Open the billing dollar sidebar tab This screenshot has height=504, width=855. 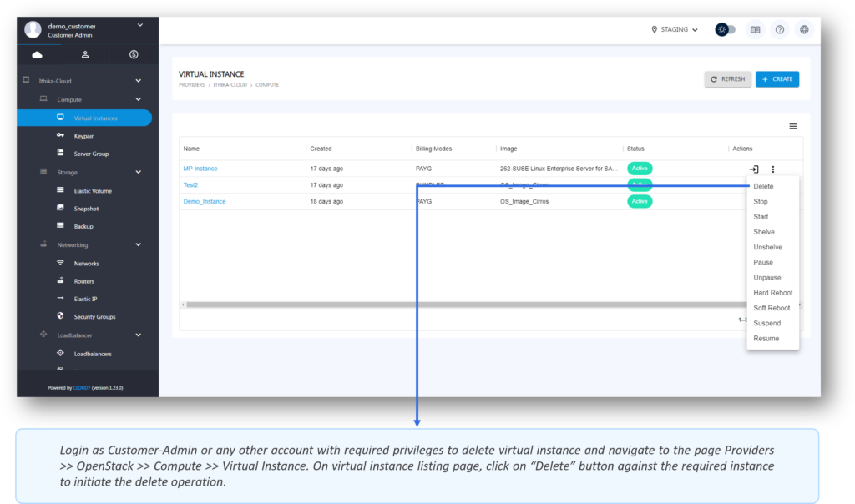(134, 54)
